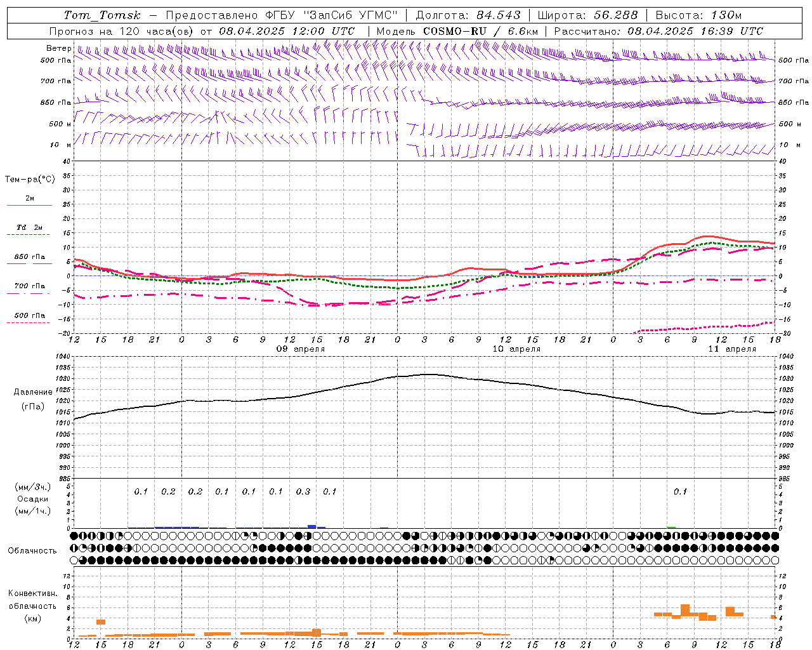This screenshot has width=812, height=650.
Task: Click the dotted pink line under legend "500 гПа"
Action: tap(28, 322)
